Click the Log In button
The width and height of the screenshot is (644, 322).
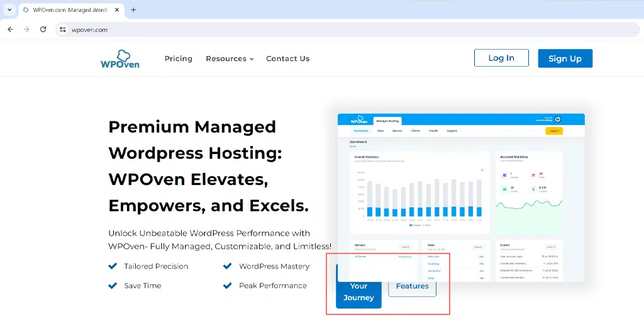[x=501, y=58]
